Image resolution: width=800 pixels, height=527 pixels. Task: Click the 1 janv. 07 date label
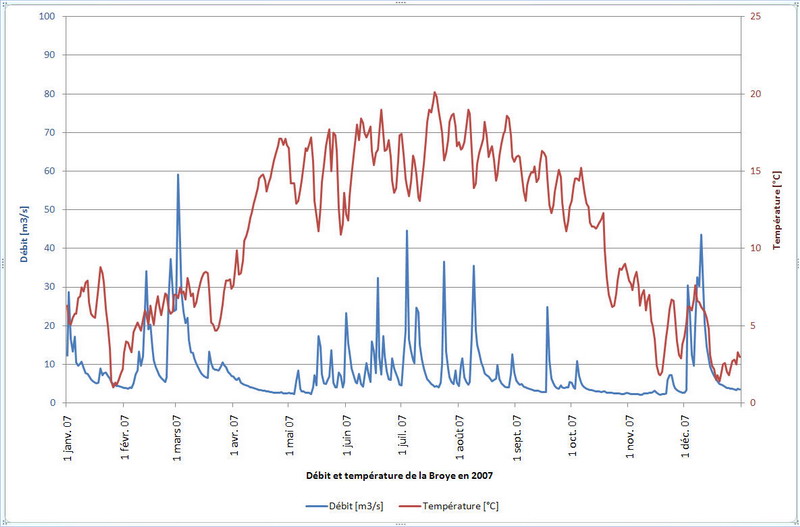pyautogui.click(x=68, y=433)
